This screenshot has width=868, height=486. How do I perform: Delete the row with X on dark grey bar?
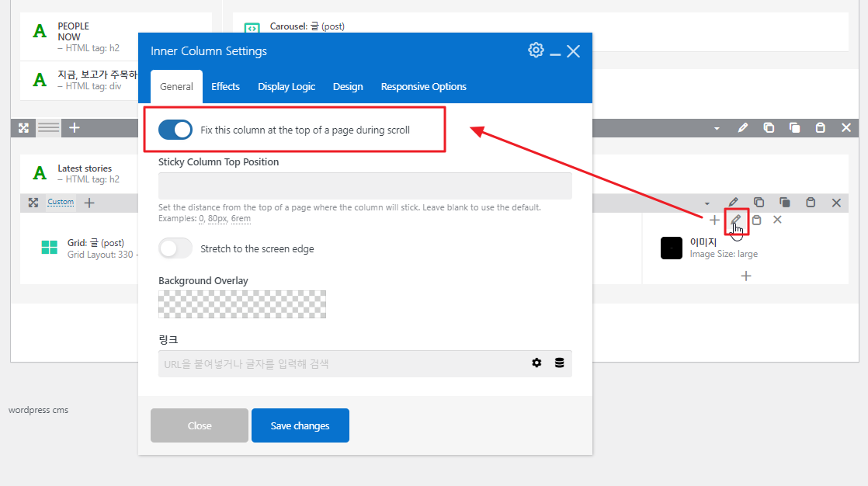click(x=845, y=128)
